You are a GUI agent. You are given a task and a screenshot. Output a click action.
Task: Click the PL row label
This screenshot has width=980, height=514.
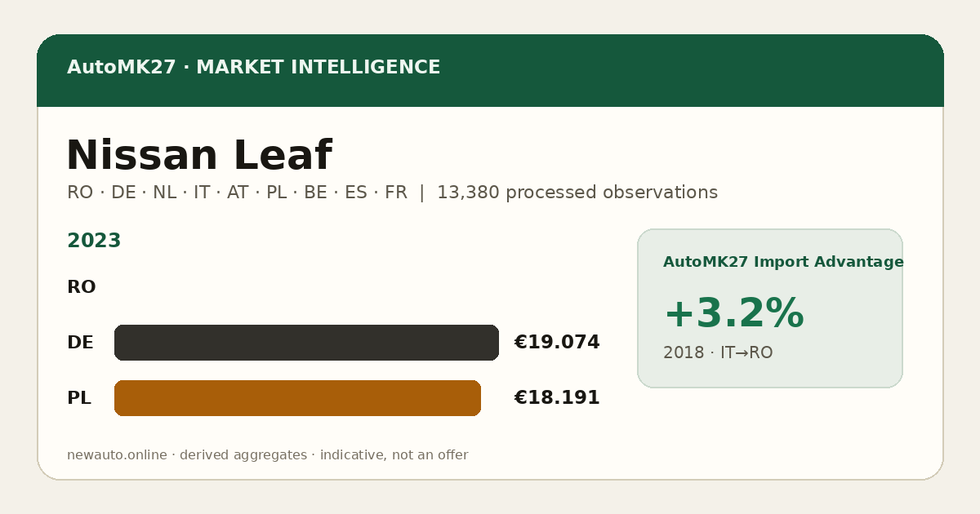click(x=79, y=398)
